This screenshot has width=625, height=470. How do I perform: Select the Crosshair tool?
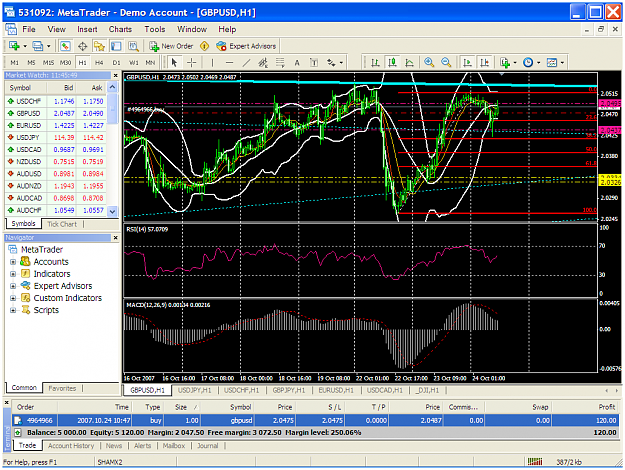(x=192, y=63)
